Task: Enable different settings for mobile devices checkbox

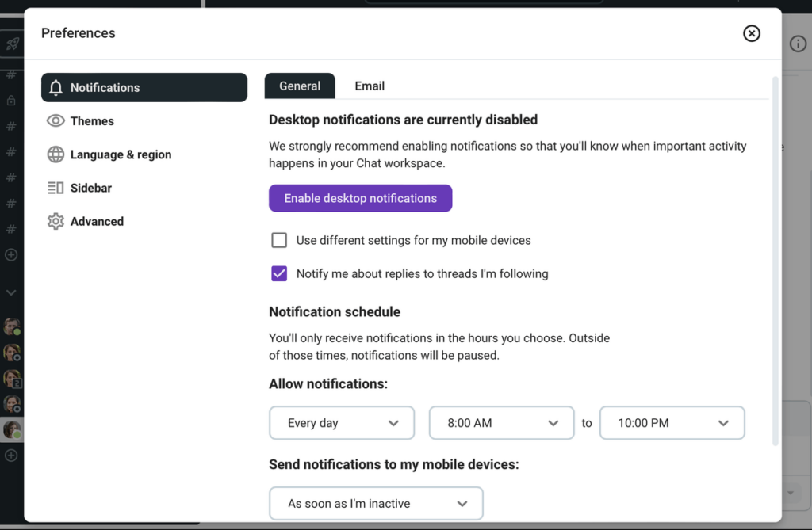Action: (x=279, y=240)
